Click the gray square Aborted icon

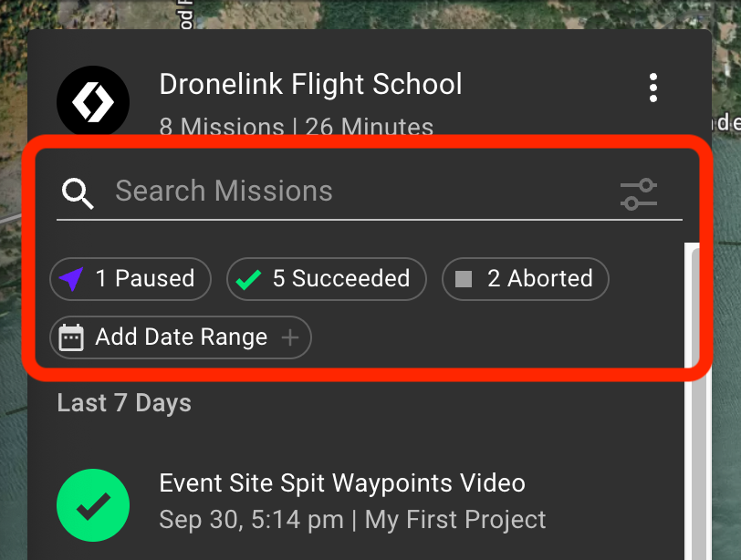point(464,279)
